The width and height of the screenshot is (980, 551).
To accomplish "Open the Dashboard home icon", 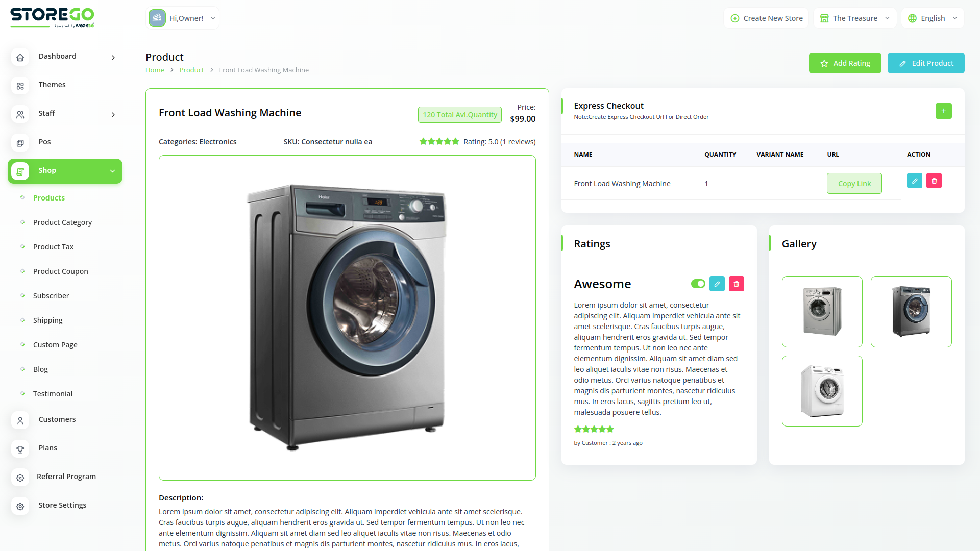I will pyautogui.click(x=20, y=58).
